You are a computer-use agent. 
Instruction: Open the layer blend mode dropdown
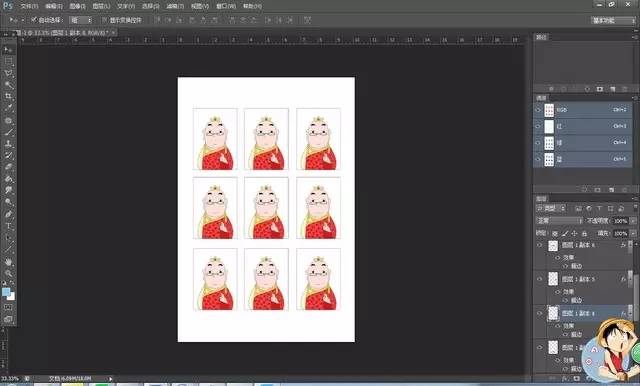pyautogui.click(x=559, y=221)
